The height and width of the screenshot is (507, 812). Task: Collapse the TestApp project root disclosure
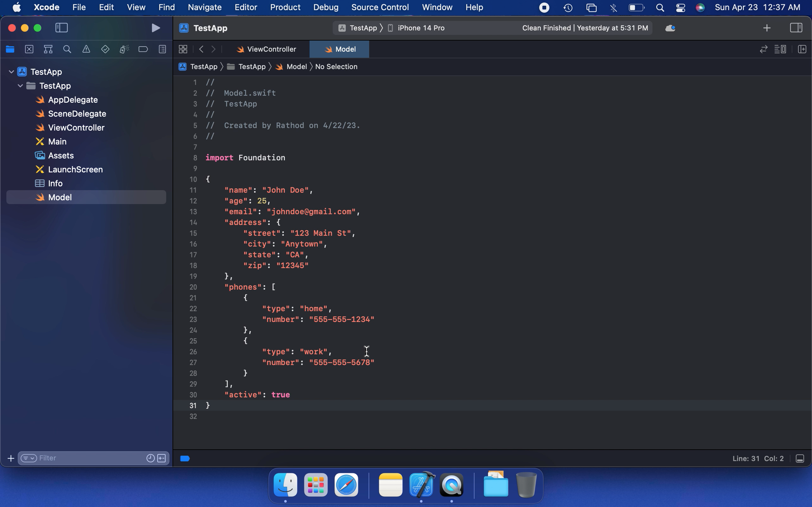(11, 72)
